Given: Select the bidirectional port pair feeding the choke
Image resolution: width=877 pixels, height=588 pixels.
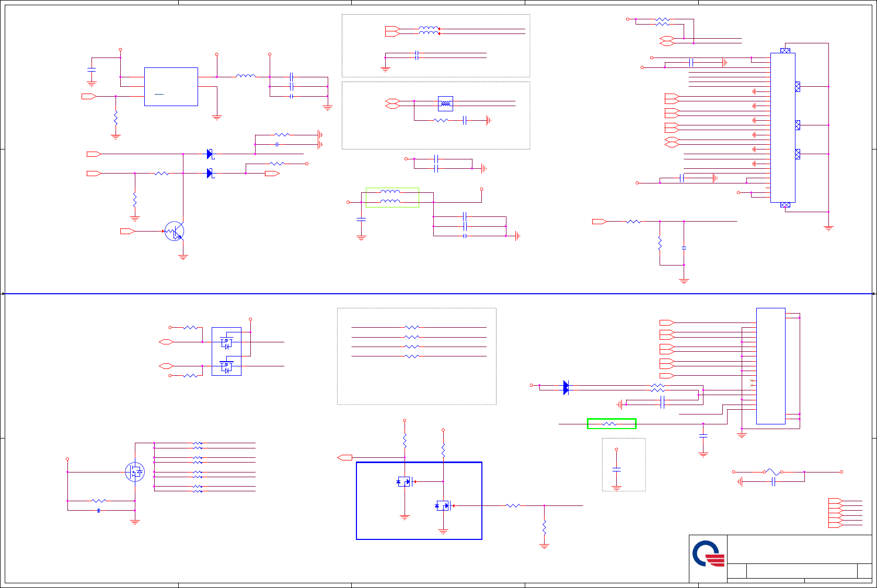Looking at the screenshot, I should (x=393, y=103).
